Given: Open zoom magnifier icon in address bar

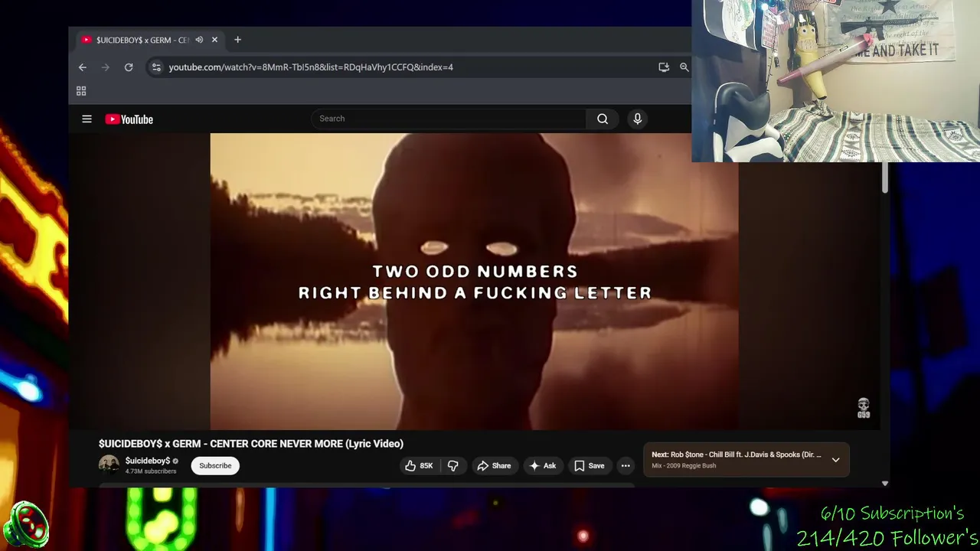Looking at the screenshot, I should pyautogui.click(x=684, y=67).
